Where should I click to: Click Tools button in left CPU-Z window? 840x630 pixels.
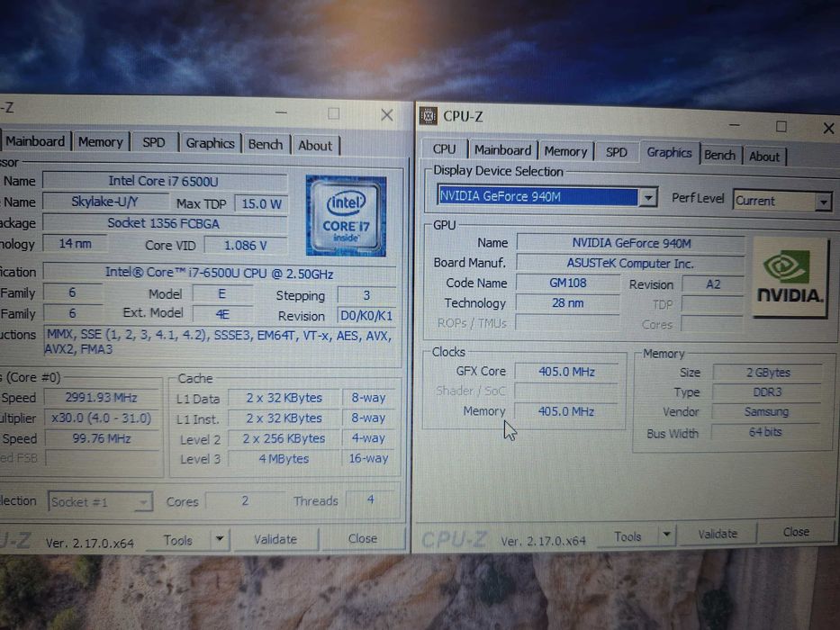coord(178,540)
